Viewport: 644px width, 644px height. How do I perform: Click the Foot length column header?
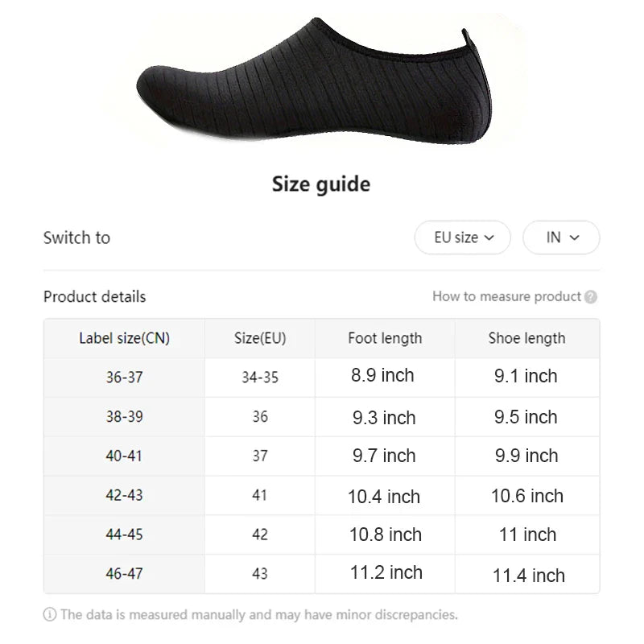tap(385, 338)
